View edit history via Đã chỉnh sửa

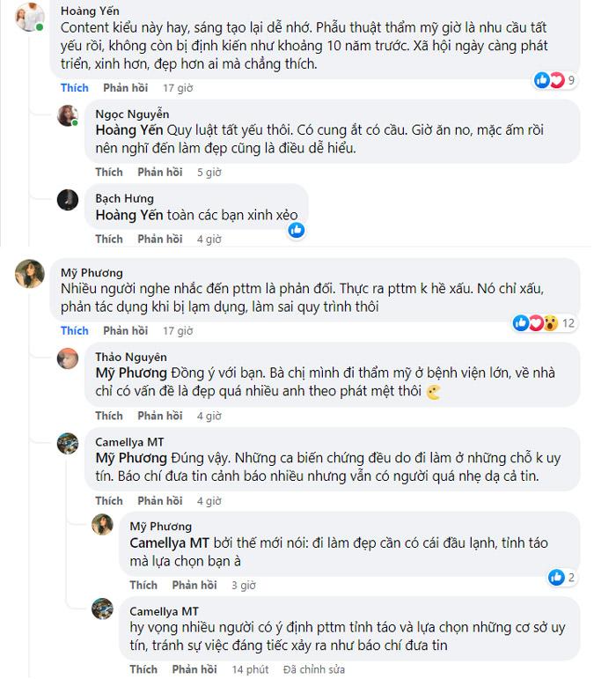[315, 670]
